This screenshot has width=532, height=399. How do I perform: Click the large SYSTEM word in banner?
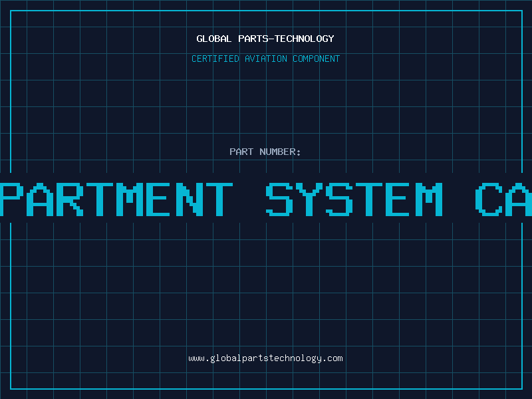click(354, 199)
